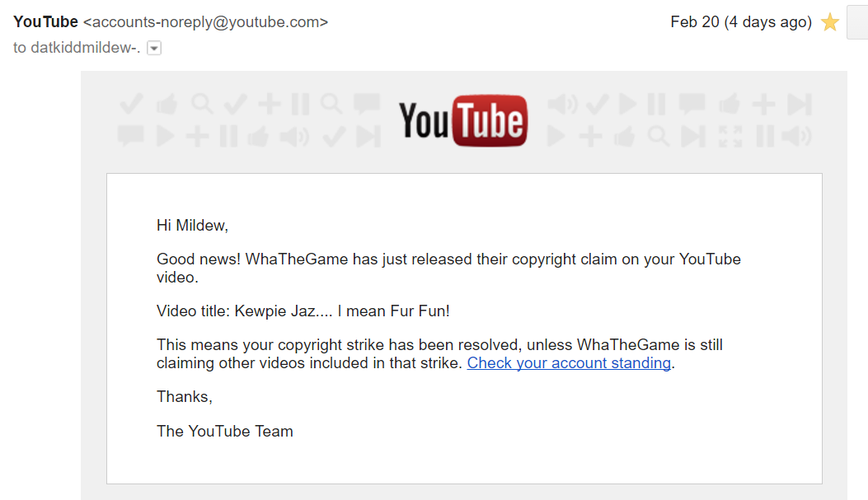
Task: Click the Hi Mildew greeting line
Action: 192,225
